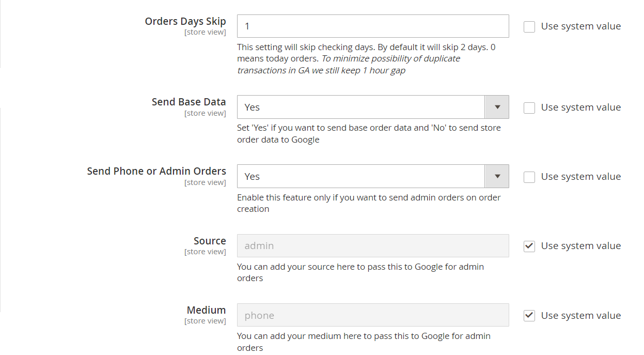Click the Send Base Data field label
This screenshot has height=355, width=644.
pos(189,102)
